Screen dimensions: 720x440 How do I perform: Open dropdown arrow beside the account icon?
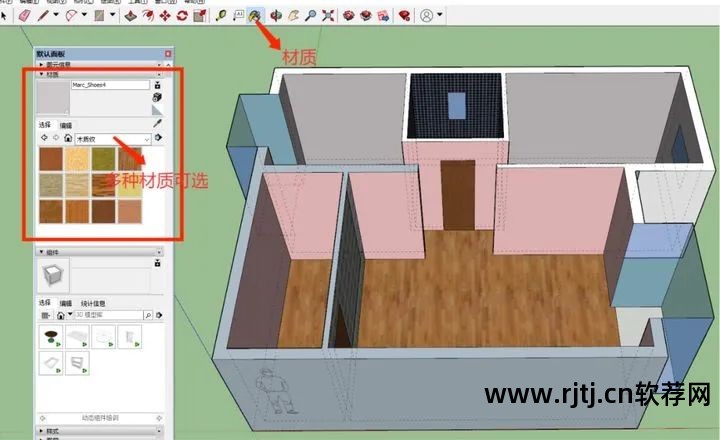(x=439, y=15)
